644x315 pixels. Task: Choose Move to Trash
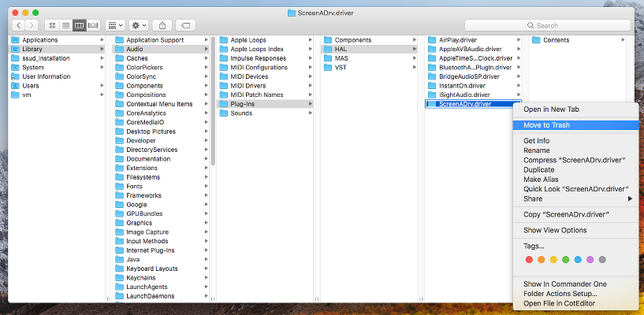click(x=546, y=124)
